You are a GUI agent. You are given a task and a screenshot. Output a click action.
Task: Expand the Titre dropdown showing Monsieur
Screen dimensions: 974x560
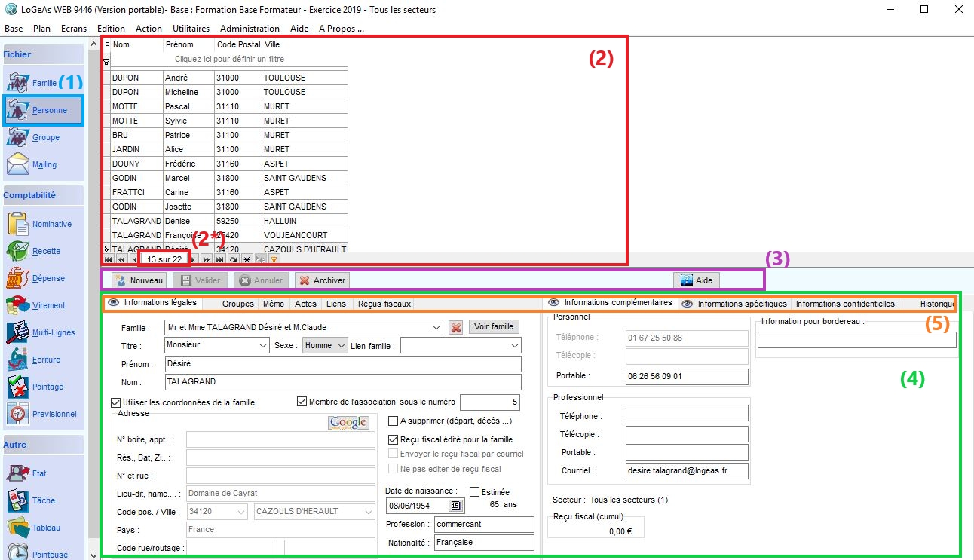(x=262, y=345)
